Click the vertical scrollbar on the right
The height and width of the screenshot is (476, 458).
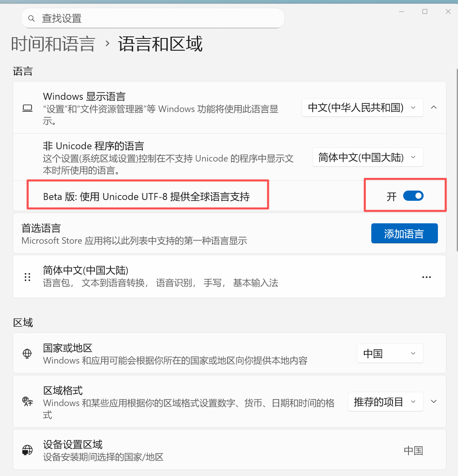[457, 160]
